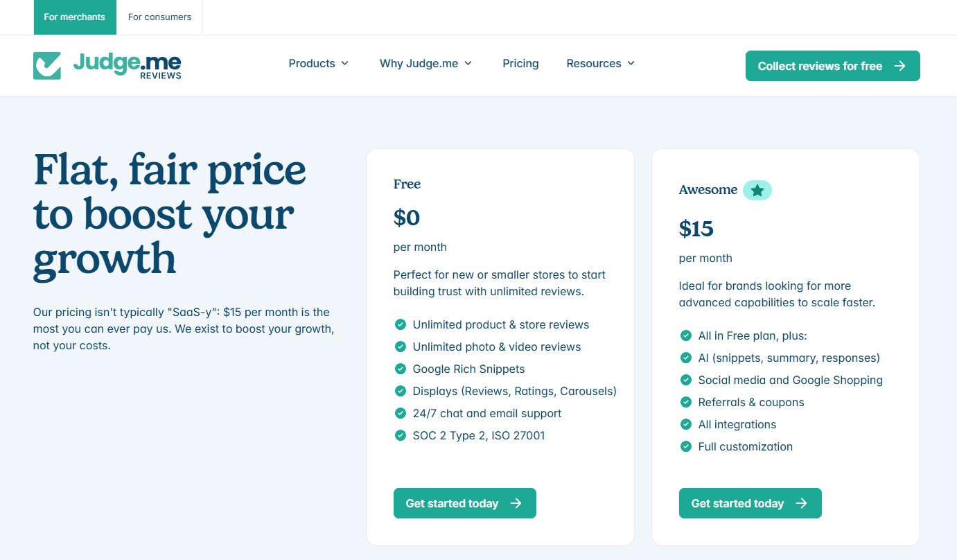This screenshot has width=957, height=560.
Task: Expand the Resources dropdown
Action: [x=600, y=63]
